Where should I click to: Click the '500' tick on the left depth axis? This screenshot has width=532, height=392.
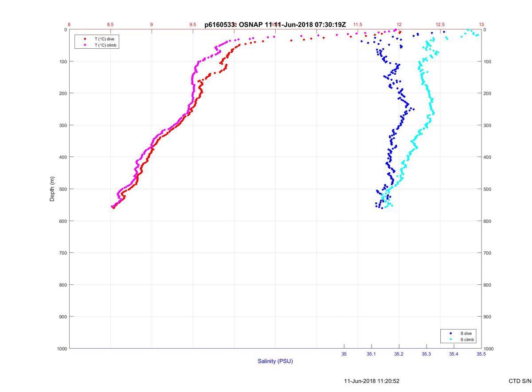pyautogui.click(x=63, y=189)
